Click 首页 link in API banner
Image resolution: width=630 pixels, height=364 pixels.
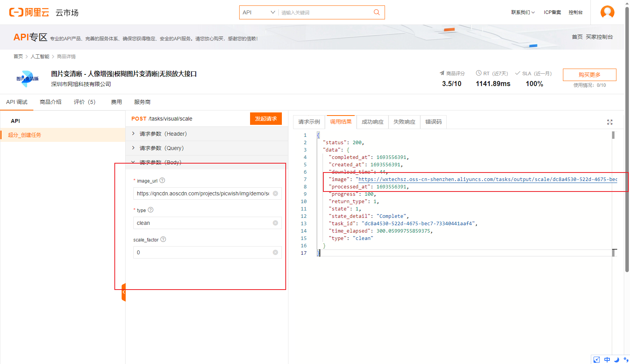click(x=577, y=37)
